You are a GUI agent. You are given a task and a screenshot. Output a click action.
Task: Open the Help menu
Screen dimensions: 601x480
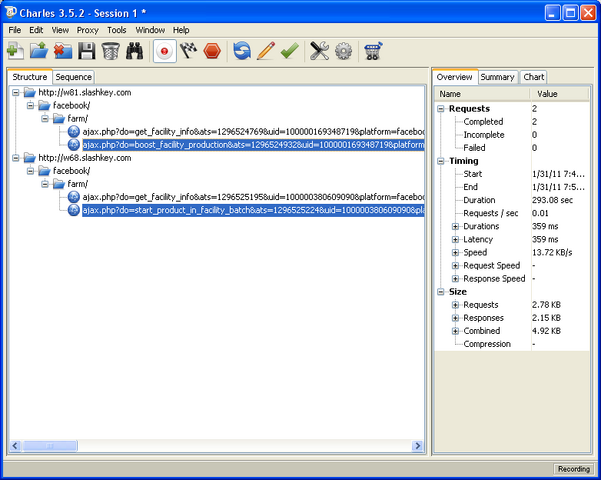tap(181, 30)
